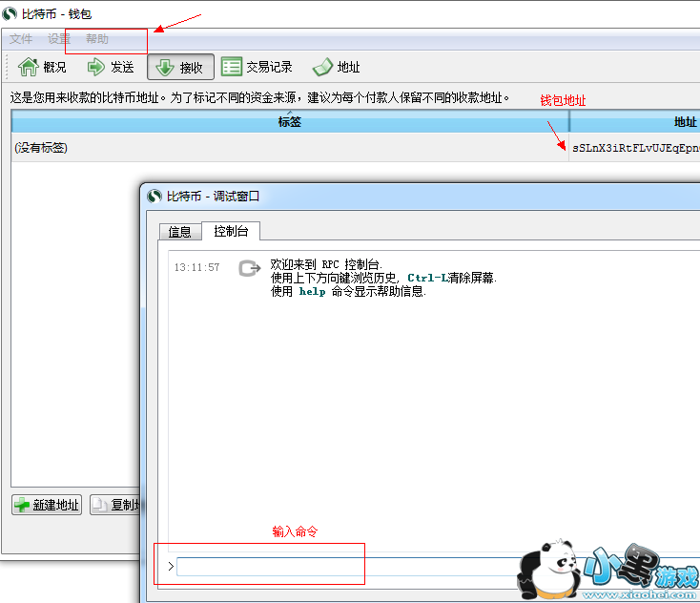This screenshot has height=603, width=700.
Task: Click the debug window title bar icon
Action: tap(154, 197)
